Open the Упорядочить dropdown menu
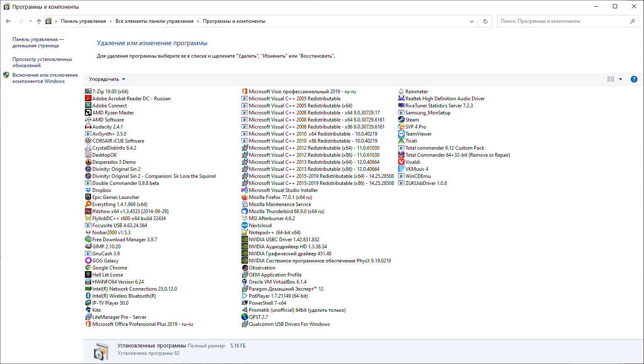 [x=107, y=79]
